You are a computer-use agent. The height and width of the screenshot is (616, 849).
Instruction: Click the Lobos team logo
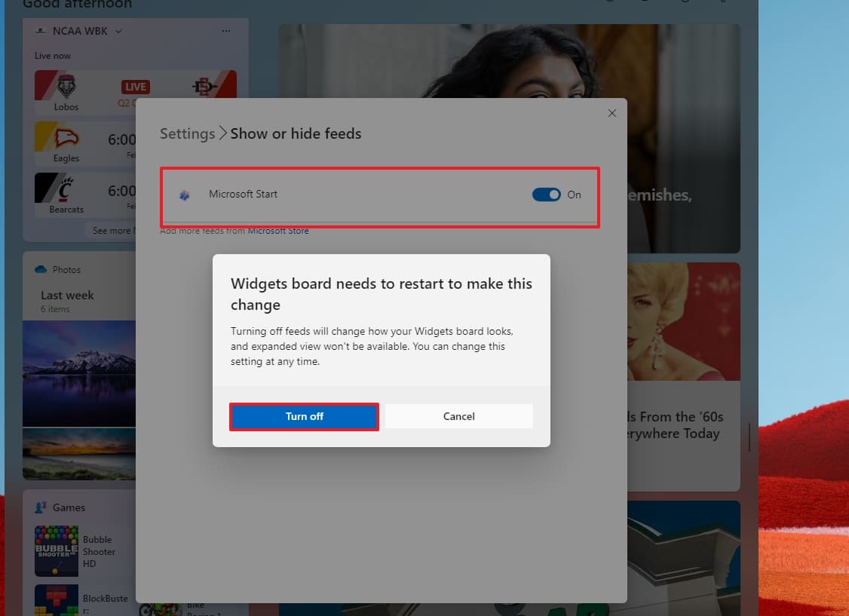(x=66, y=87)
